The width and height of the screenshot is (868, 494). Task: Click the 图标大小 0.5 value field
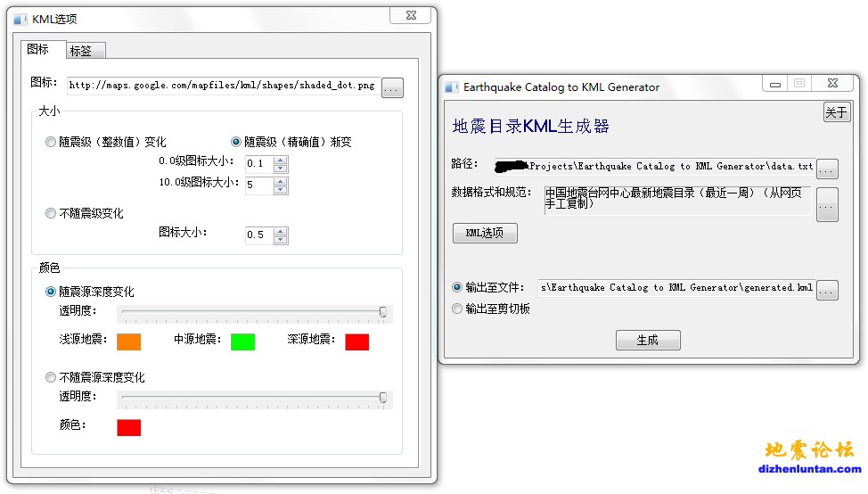point(259,235)
